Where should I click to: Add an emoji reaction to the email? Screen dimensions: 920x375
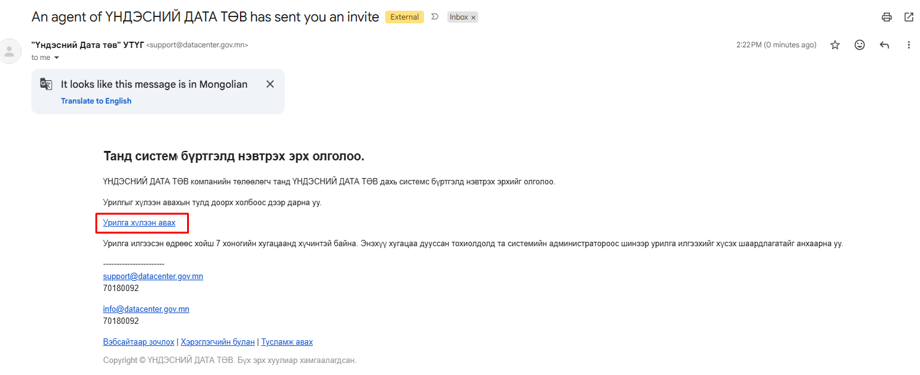(860, 45)
